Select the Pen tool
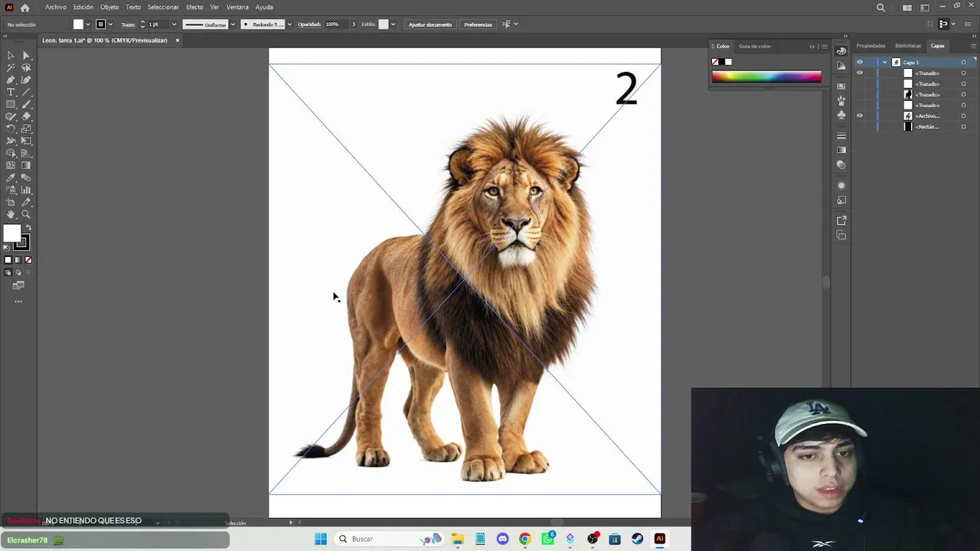Image resolution: width=980 pixels, height=551 pixels. pos(11,80)
